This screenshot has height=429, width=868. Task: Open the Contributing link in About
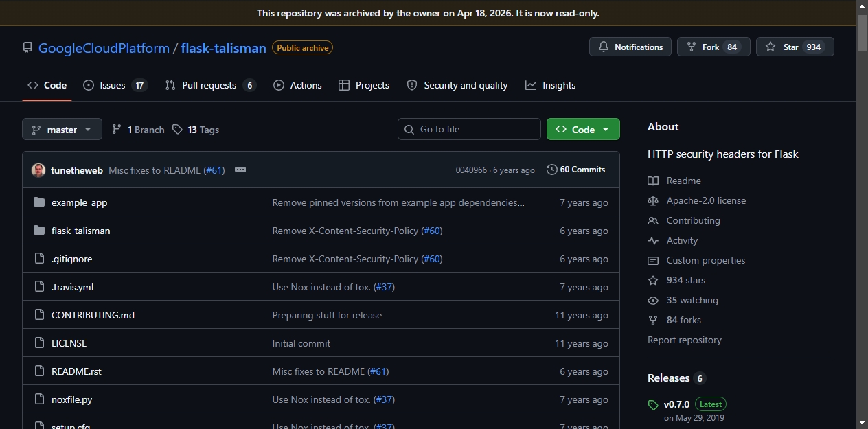(693, 220)
